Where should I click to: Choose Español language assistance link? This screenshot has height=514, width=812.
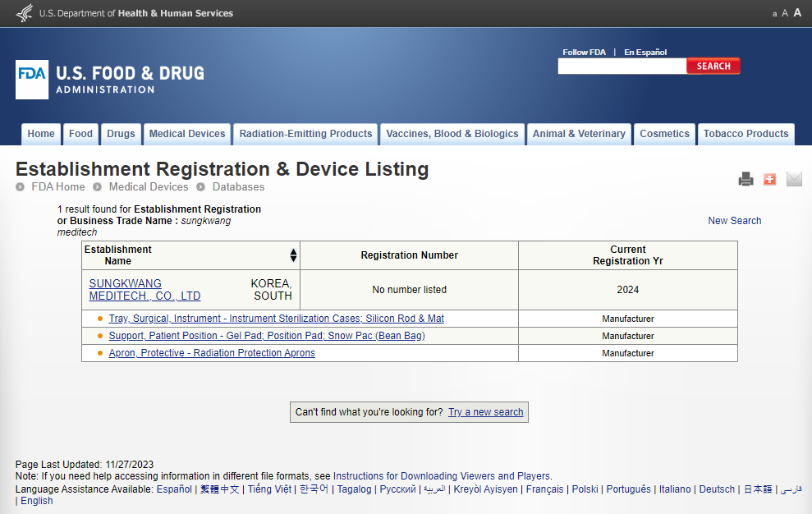click(x=174, y=489)
